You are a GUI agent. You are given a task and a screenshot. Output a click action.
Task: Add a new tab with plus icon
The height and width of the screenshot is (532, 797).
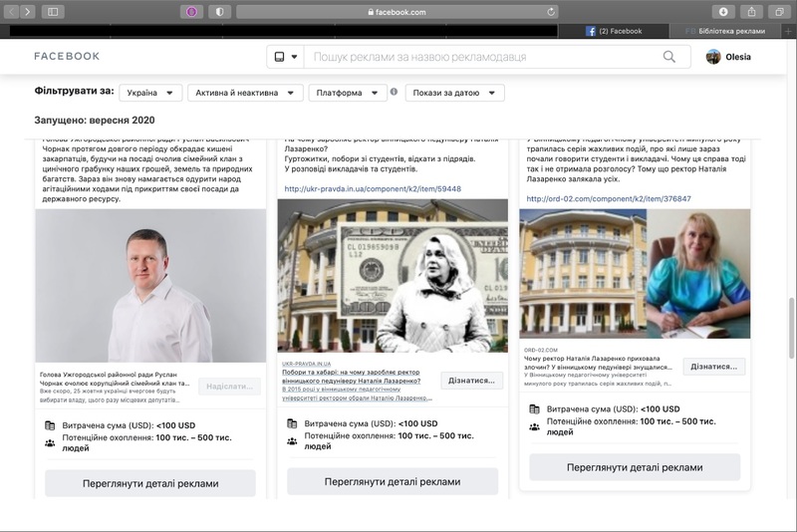point(788,31)
